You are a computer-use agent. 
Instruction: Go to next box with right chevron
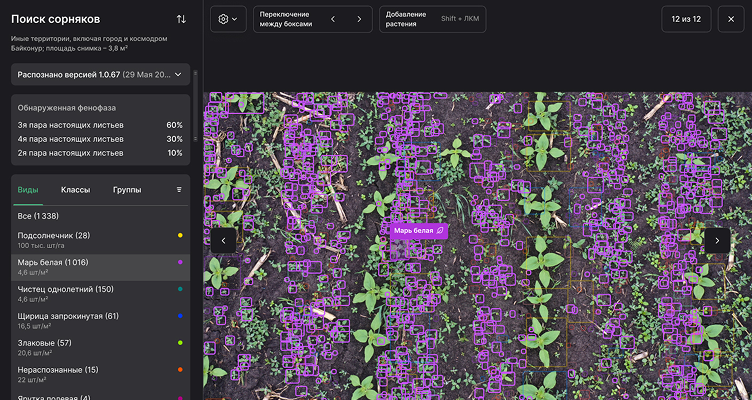[360, 19]
